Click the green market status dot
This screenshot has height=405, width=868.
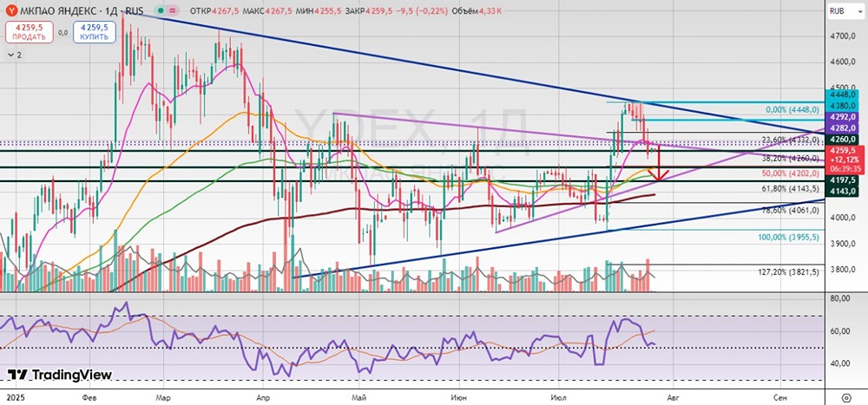pyautogui.click(x=160, y=10)
